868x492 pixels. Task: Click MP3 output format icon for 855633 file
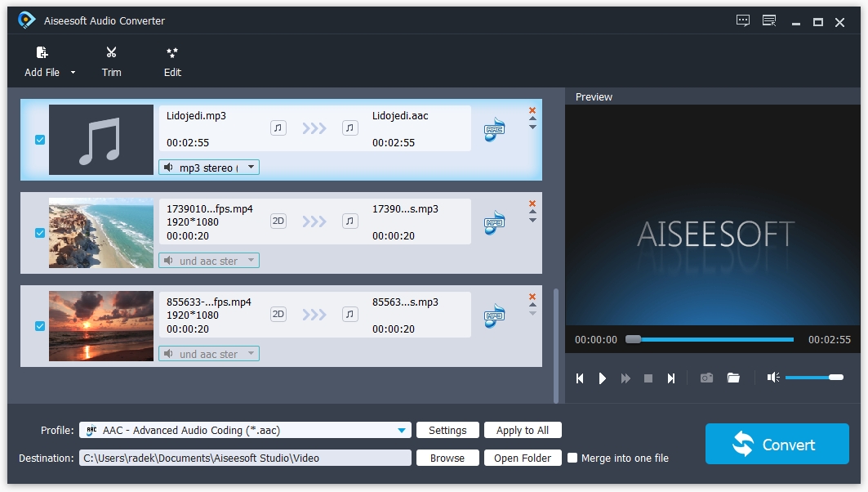click(x=494, y=315)
